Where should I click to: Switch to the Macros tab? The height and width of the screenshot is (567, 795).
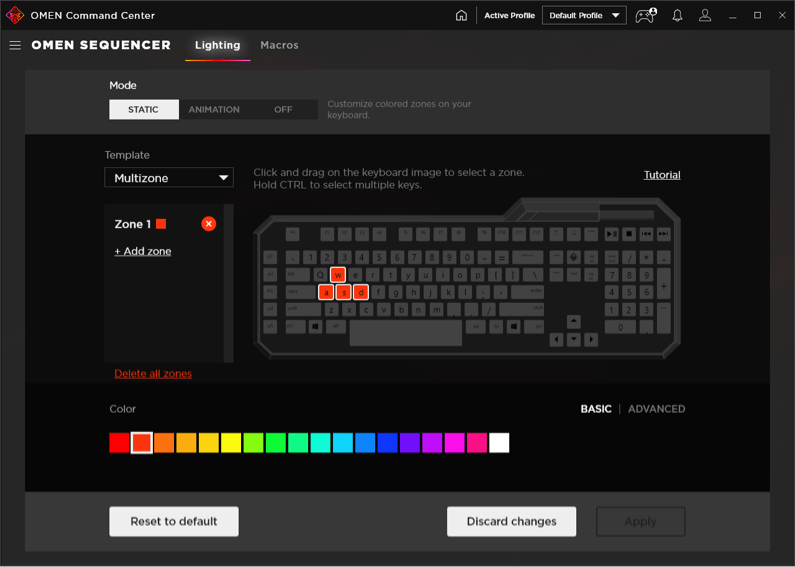click(x=279, y=45)
